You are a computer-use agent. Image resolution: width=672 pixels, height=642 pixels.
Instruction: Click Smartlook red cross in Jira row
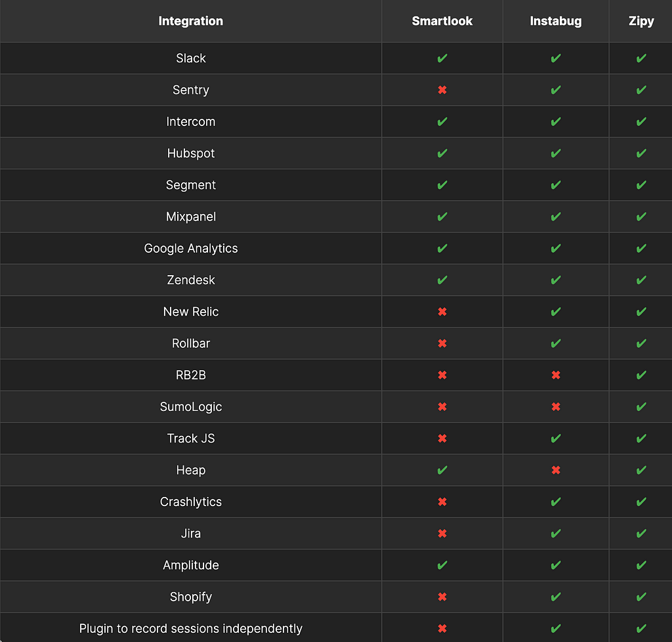442,534
